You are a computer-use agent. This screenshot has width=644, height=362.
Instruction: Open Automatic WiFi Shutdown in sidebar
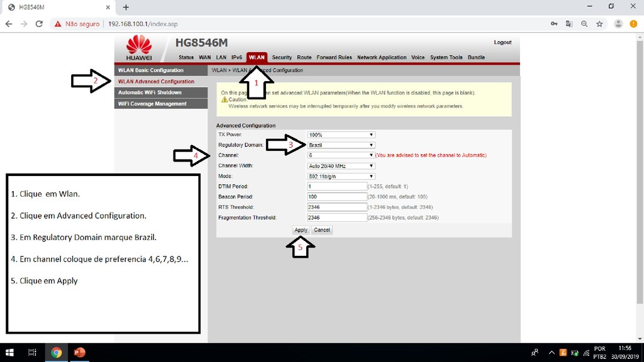coord(161,92)
